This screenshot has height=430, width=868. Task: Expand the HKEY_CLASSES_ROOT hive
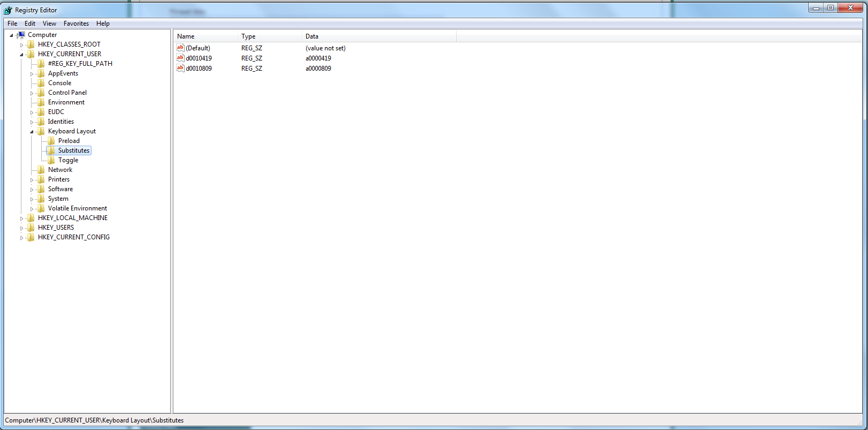point(21,45)
